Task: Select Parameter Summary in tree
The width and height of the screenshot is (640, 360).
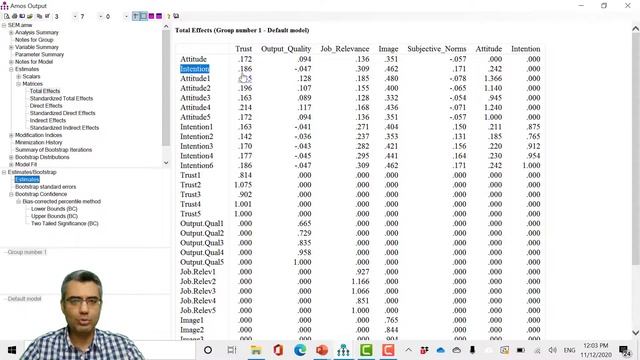Action: point(40,55)
